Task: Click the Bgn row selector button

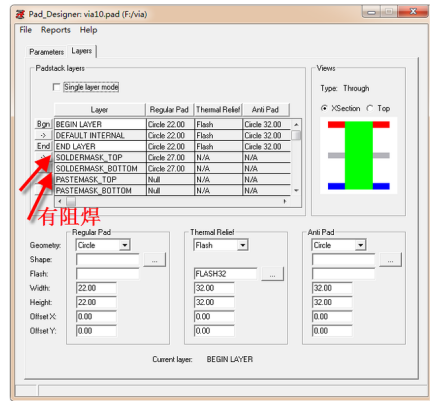Action: [x=43, y=124]
